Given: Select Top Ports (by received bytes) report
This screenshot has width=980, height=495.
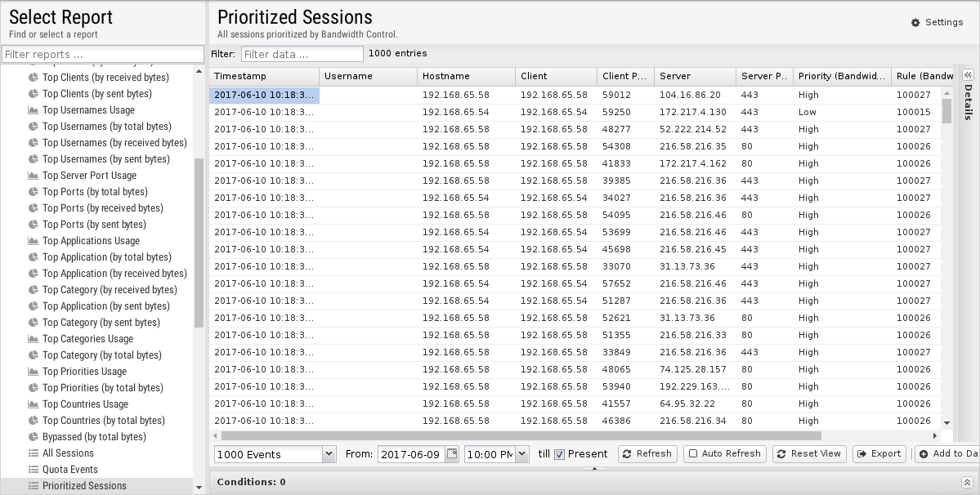Looking at the screenshot, I should (x=102, y=207).
